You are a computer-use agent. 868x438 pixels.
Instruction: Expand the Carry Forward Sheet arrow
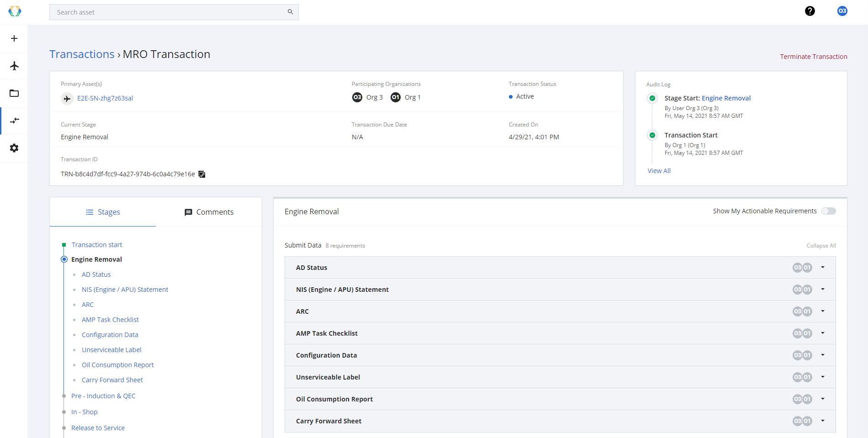click(823, 421)
